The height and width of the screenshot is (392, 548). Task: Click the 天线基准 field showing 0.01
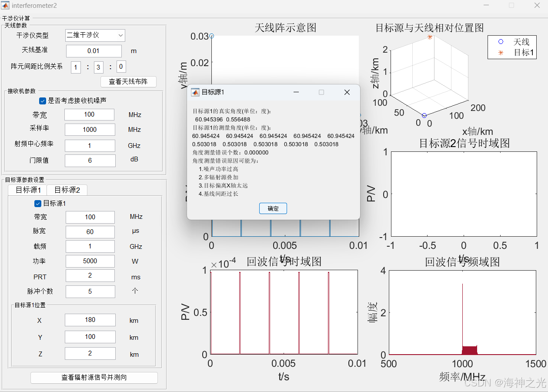[x=93, y=51]
